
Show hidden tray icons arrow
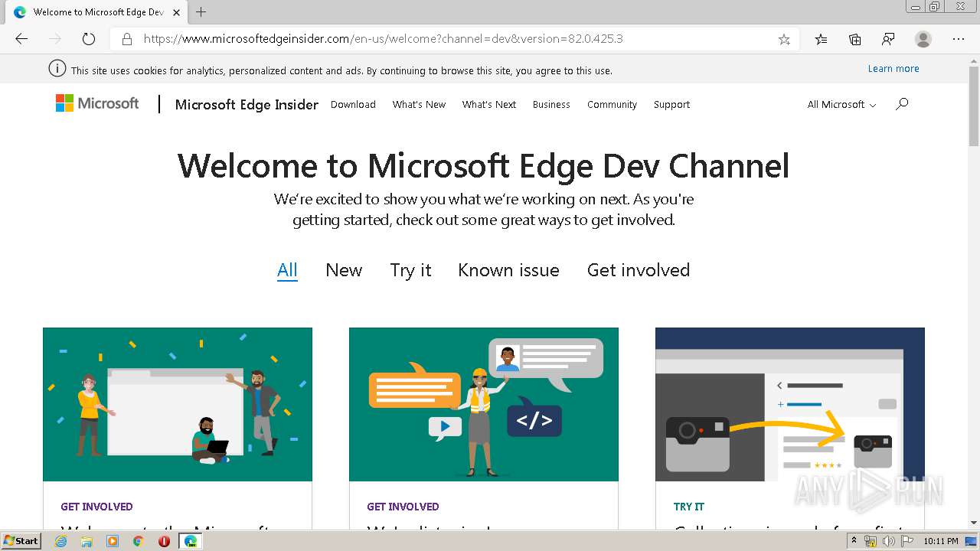[x=854, y=541]
